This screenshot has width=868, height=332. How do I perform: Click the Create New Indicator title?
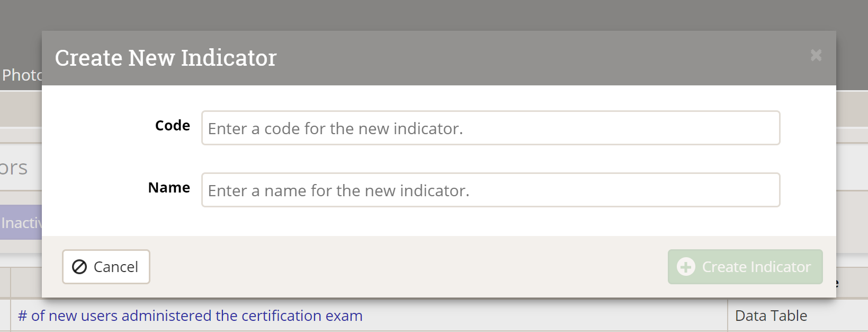[166, 58]
